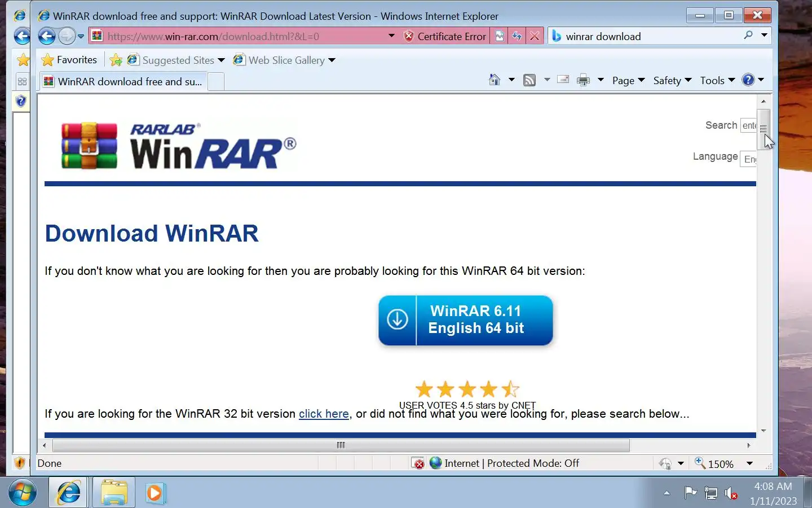
Task: Open Windows Explorer from taskbar
Action: coord(114,493)
